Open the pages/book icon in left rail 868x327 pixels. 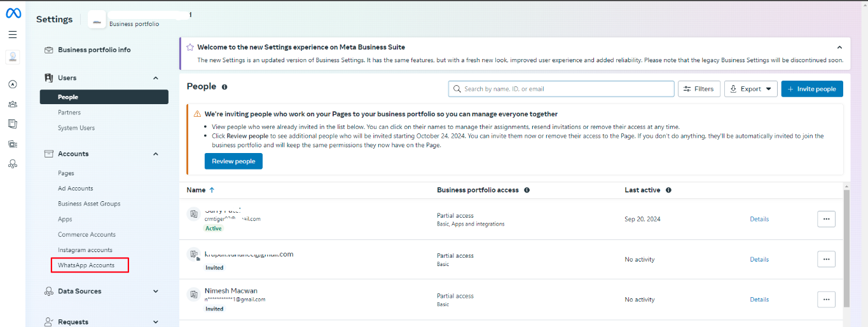click(x=13, y=123)
